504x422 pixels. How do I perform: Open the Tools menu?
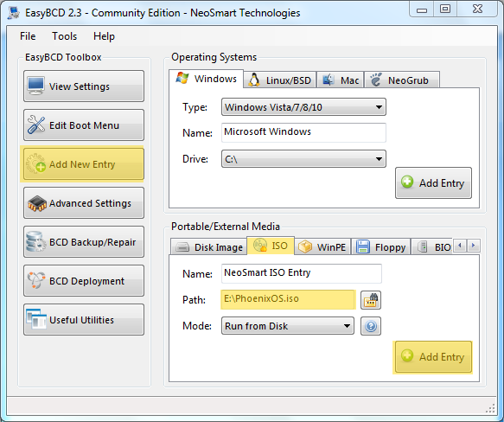tap(64, 36)
